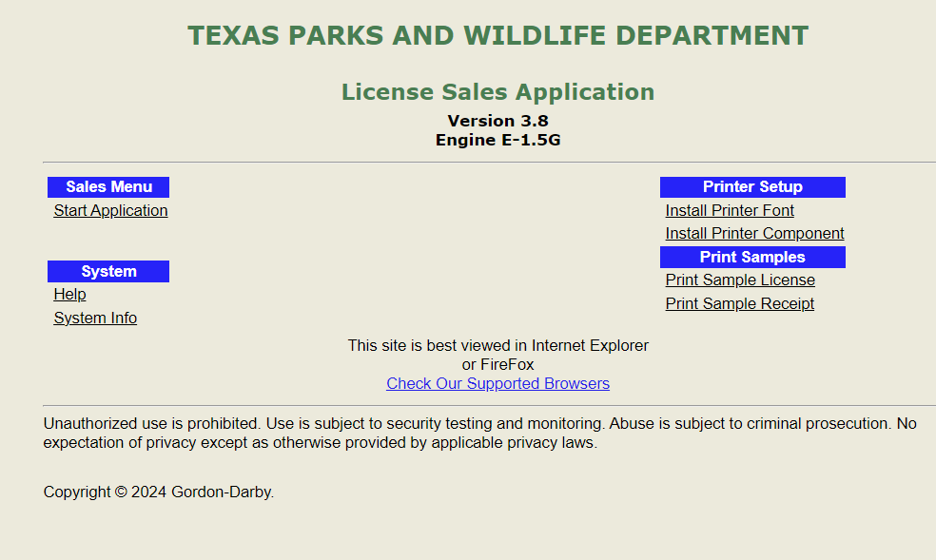Viewport: 936px width, 560px height.
Task: Open the System Info link
Action: click(x=95, y=319)
